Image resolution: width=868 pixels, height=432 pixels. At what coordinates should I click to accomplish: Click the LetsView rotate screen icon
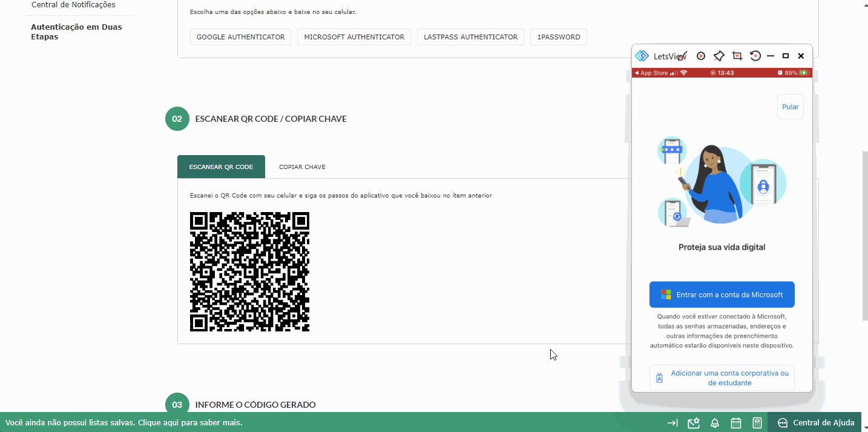pyautogui.click(x=755, y=56)
